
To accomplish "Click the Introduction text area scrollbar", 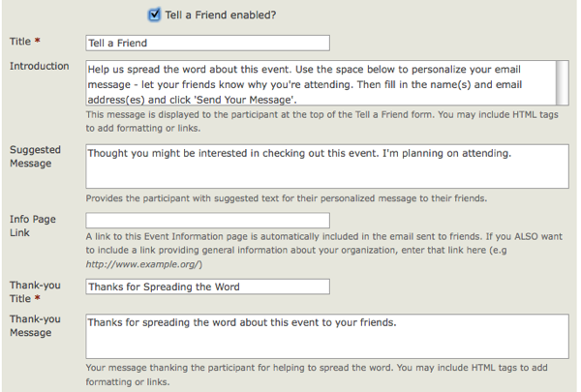I will tap(563, 82).
